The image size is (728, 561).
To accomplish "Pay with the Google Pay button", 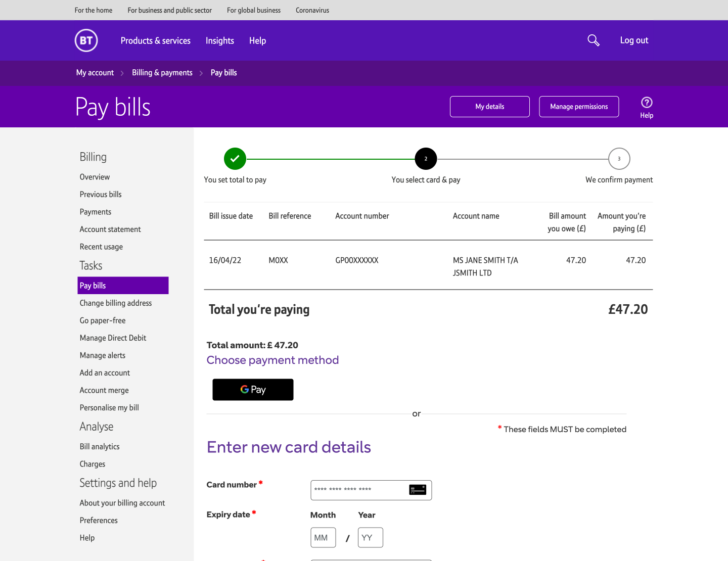I will [x=253, y=390].
